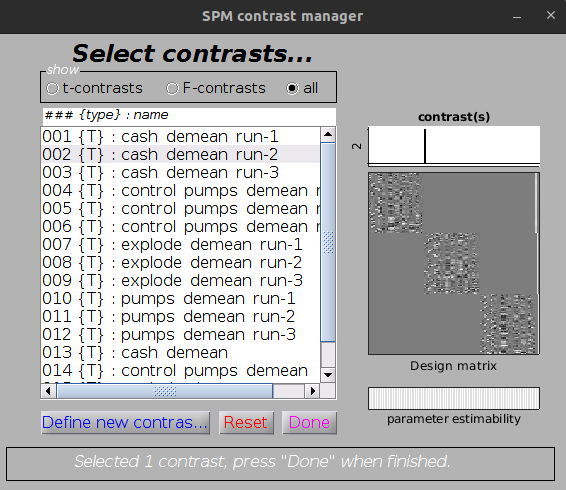Click the Reset button
The image size is (566, 490).
[246, 422]
